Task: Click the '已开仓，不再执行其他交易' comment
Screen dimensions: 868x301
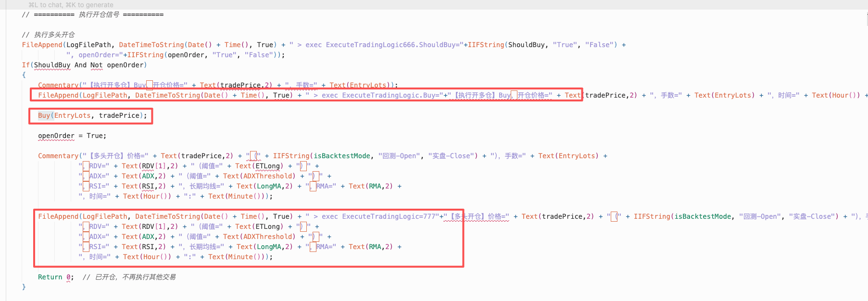Action: tap(135, 277)
